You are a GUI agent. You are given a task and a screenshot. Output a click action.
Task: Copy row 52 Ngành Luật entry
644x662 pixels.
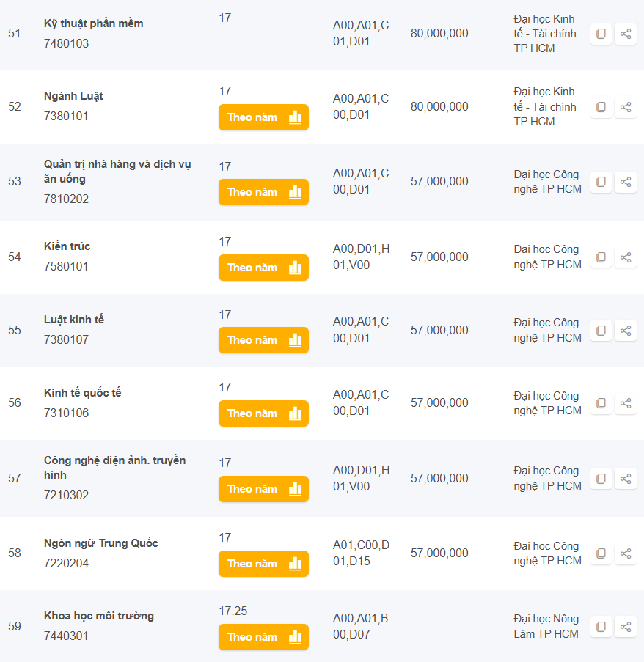(x=601, y=107)
